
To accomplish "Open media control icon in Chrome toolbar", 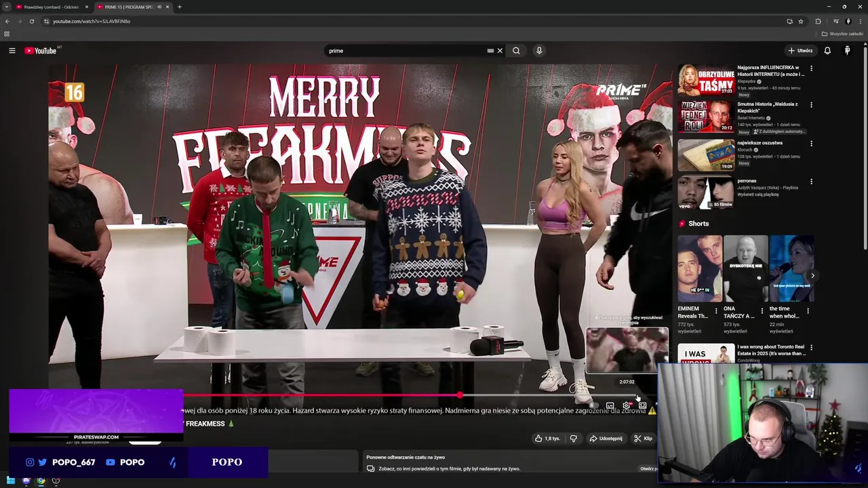I will 836,21.
